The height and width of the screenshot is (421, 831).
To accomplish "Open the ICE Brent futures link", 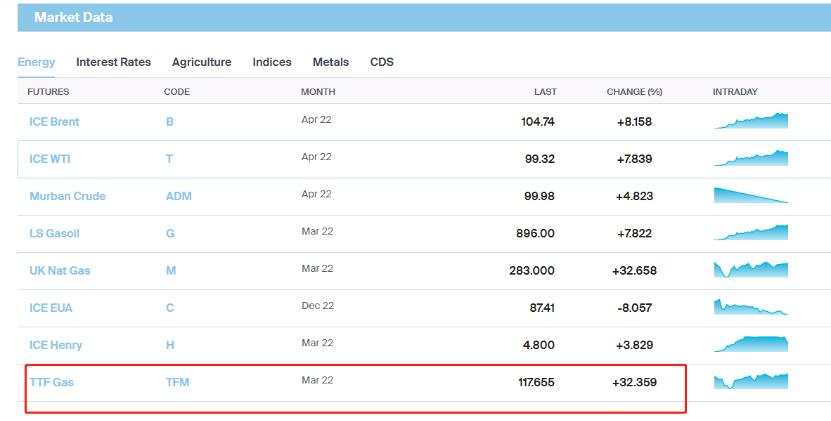I will click(x=54, y=122).
